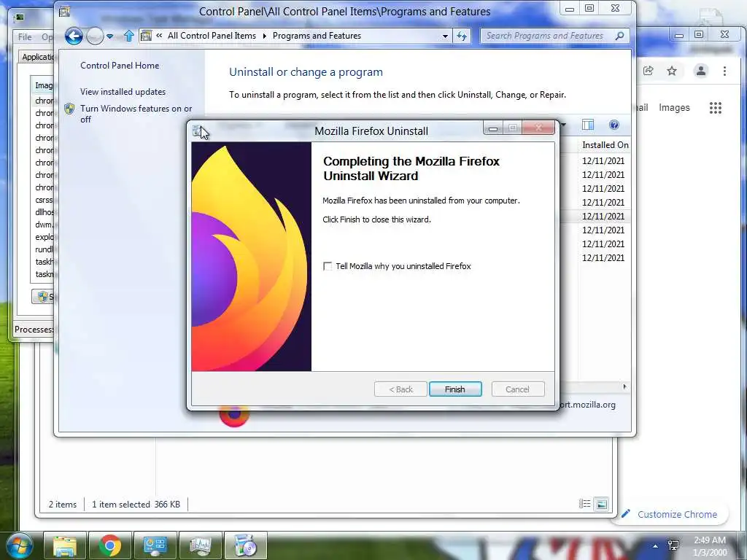Click Finish in the Firefox Uninstall wizard
The height and width of the screenshot is (560, 747).
point(455,389)
